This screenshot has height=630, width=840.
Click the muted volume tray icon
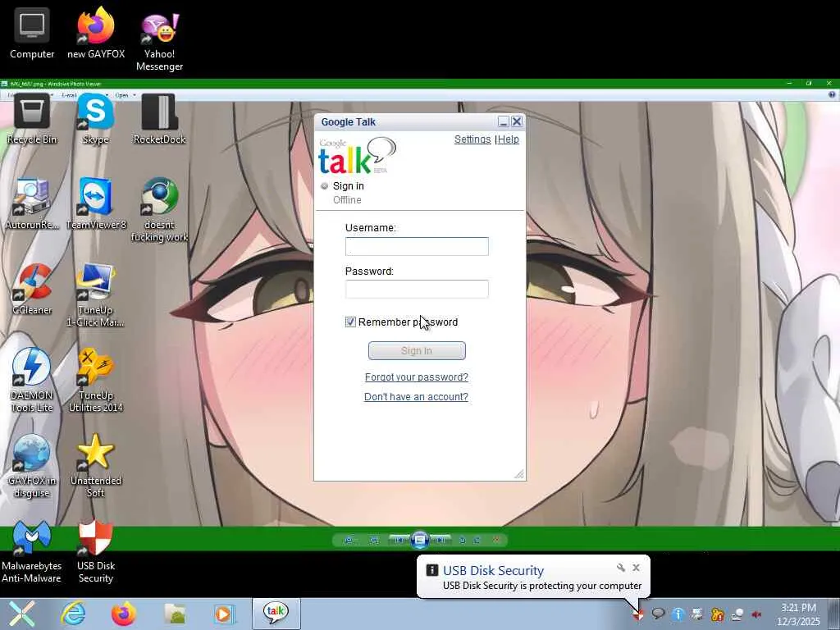click(x=757, y=614)
